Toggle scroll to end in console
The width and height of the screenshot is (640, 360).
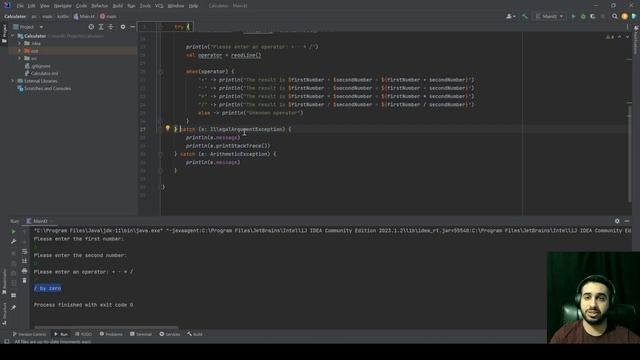click(24, 261)
